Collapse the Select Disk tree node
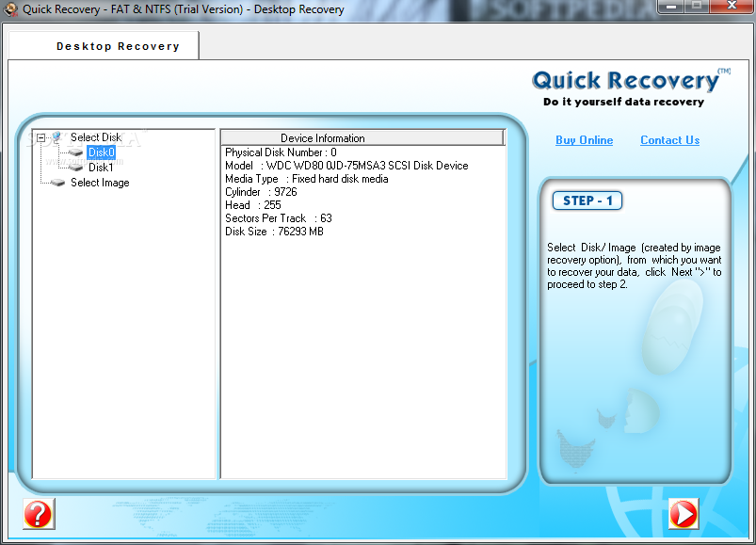The height and width of the screenshot is (545, 756). click(x=41, y=137)
